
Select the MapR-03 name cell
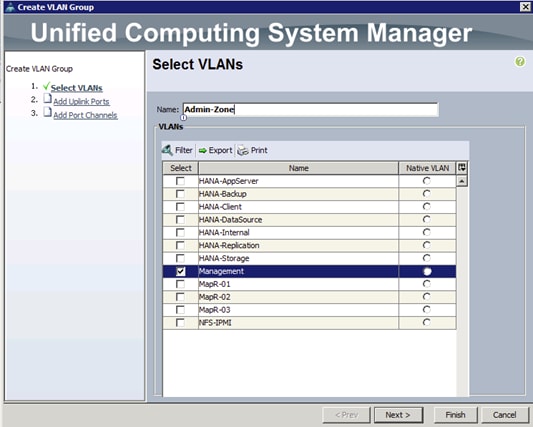(298, 310)
